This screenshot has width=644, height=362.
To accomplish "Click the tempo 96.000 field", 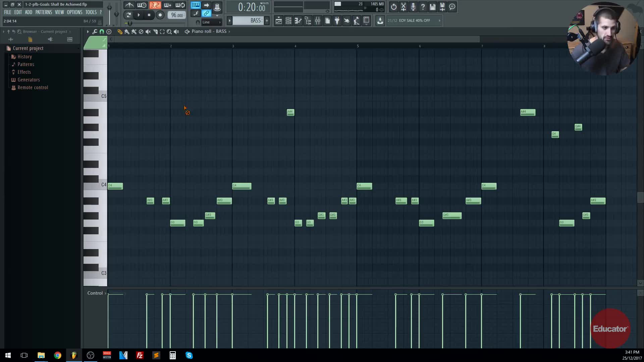I will click(177, 15).
